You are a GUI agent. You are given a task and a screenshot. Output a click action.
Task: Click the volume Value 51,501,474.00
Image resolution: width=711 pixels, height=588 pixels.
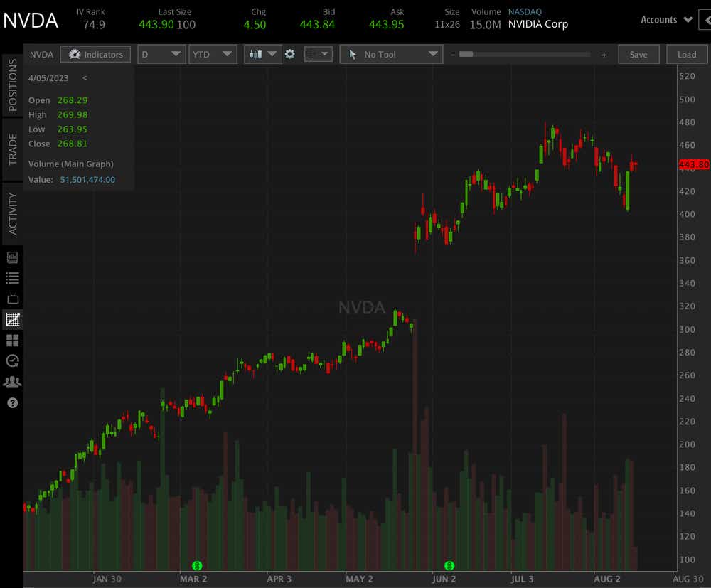87,179
